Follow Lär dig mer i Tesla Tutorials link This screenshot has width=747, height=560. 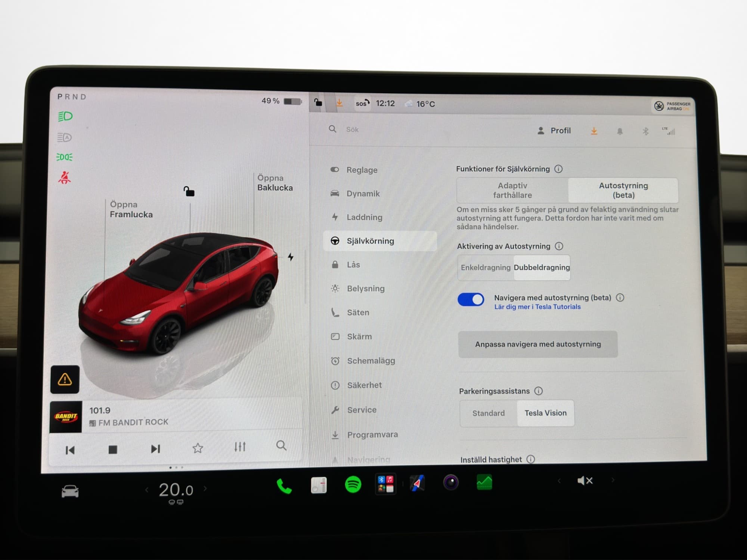point(537,307)
